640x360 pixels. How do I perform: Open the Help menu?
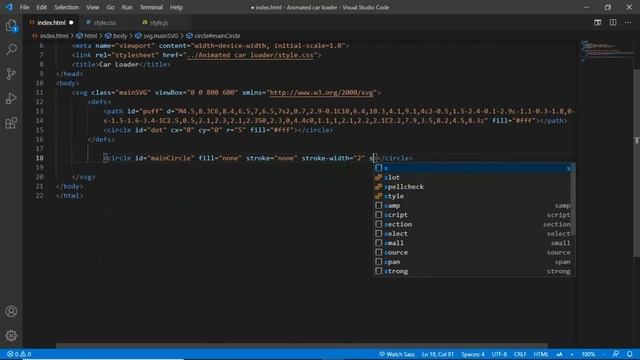click(176, 7)
